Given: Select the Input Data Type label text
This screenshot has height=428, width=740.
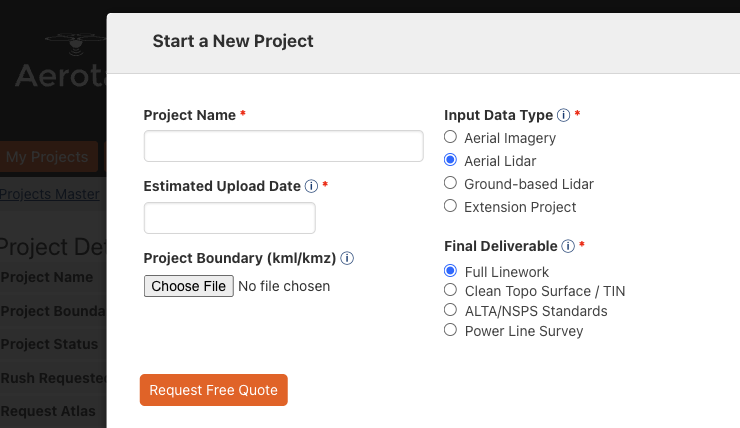Looking at the screenshot, I should (x=498, y=115).
